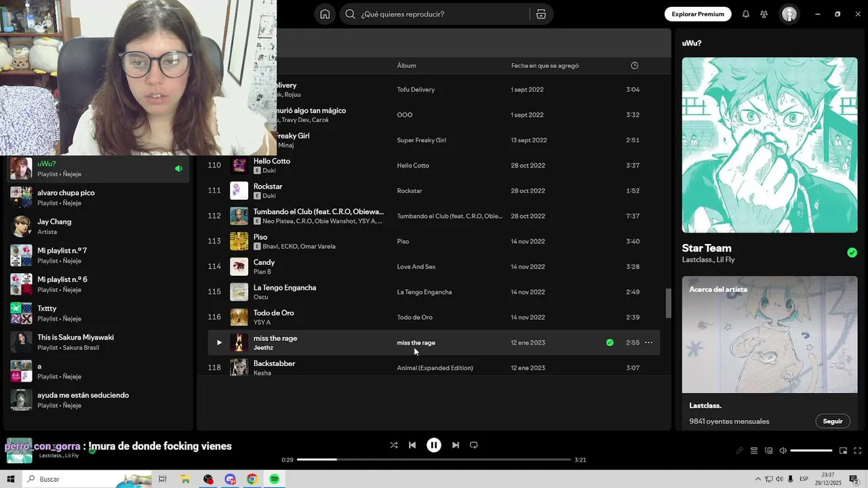The height and width of the screenshot is (488, 868).
Task: Open 'ayuda me están seduciendo' playlist
Action: pyautogui.click(x=98, y=400)
